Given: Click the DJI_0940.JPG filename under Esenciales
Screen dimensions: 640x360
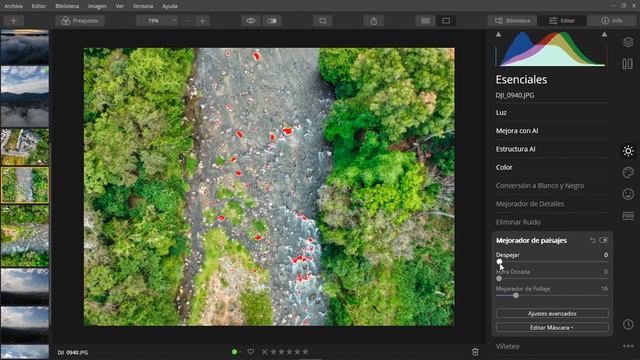Looking at the screenshot, I should (x=515, y=95).
